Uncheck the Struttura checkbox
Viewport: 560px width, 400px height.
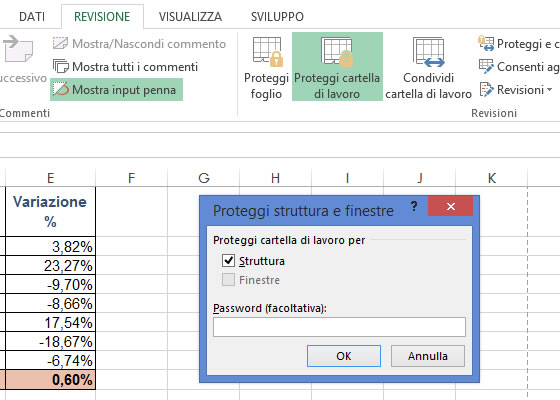click(x=229, y=261)
